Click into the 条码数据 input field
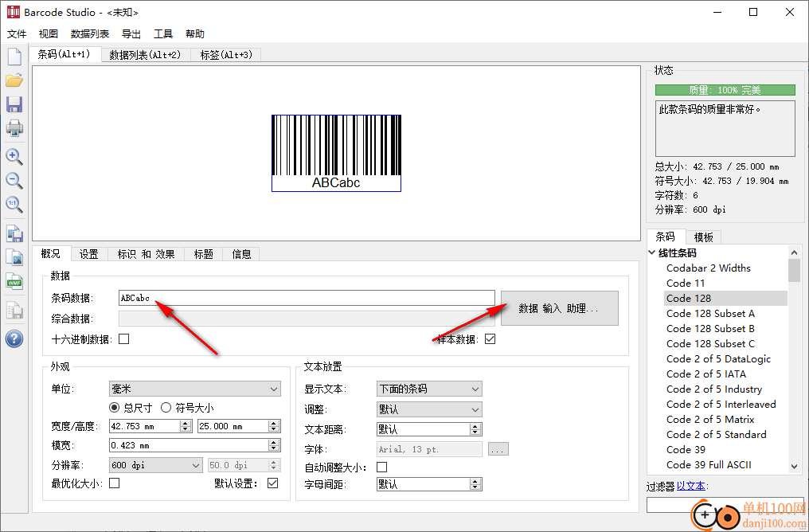 (x=307, y=298)
